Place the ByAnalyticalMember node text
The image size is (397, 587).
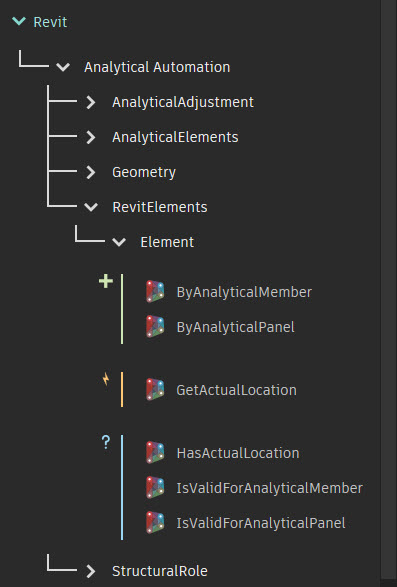tap(244, 292)
